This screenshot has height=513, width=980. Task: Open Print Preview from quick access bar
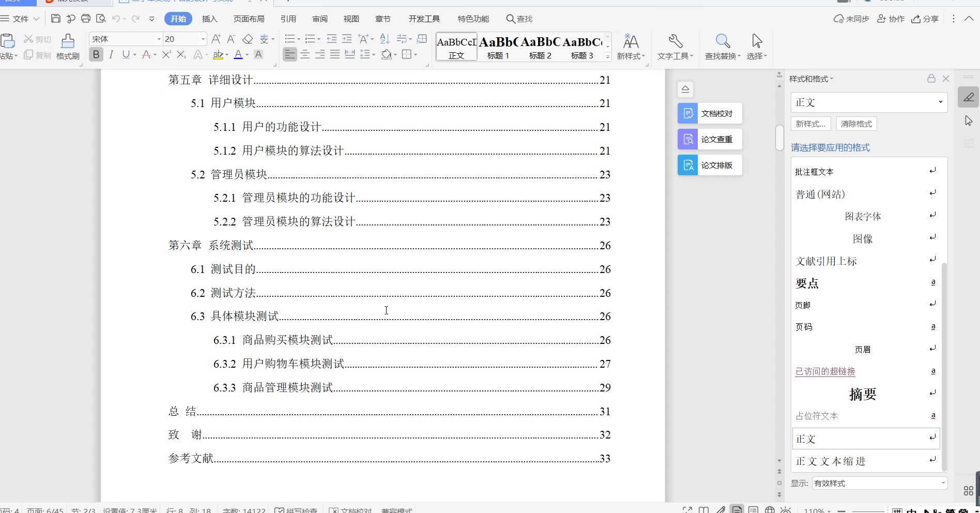pos(101,19)
